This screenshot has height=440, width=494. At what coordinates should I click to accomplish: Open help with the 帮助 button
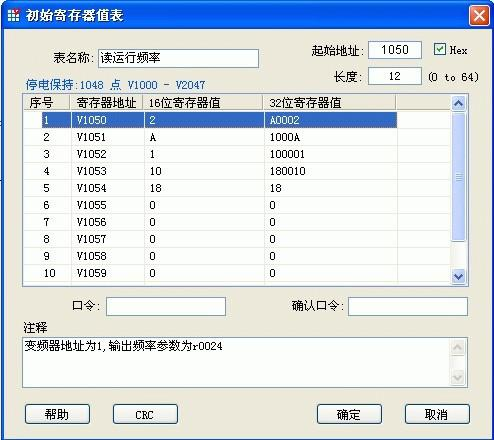tap(57, 414)
